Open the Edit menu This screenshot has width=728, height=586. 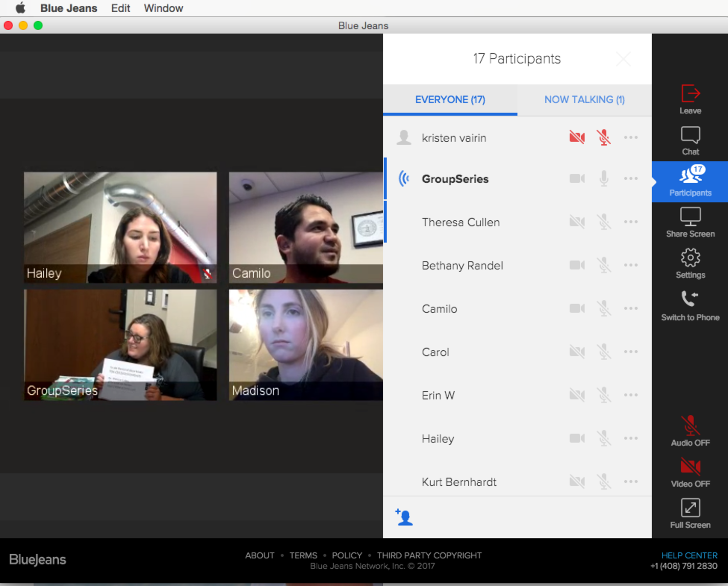[120, 8]
